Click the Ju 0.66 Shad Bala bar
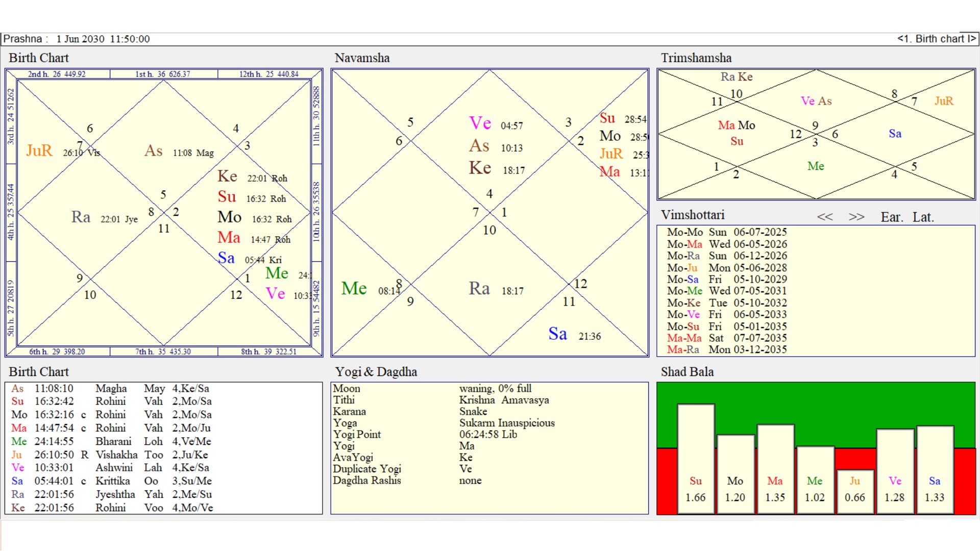Screen dimensions: 980x551 pyautogui.click(x=854, y=491)
